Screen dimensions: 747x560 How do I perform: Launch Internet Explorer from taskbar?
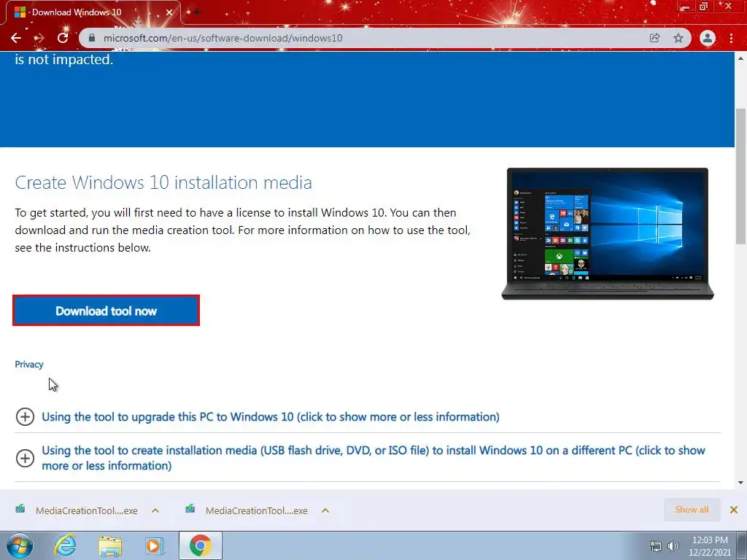tap(65, 545)
